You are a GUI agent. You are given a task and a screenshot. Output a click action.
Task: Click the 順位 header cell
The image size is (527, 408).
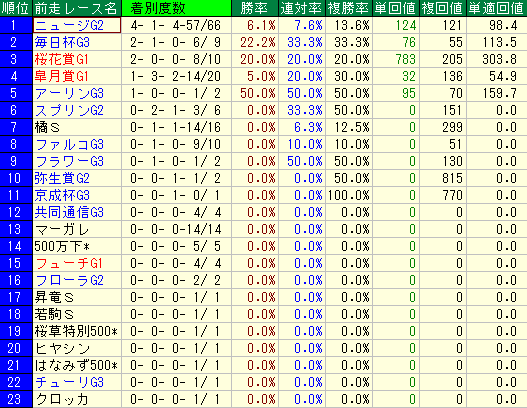16,8
